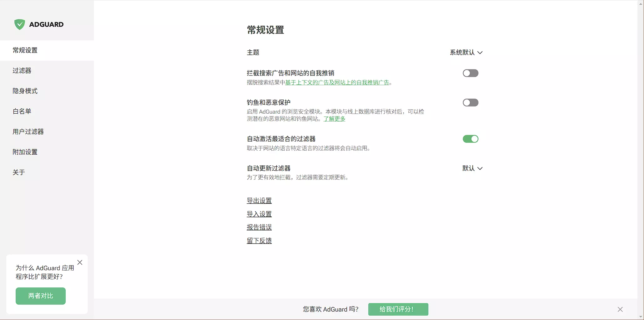644x320 pixels.
Task: Click the scrollbar down arrow
Action: (x=641, y=317)
